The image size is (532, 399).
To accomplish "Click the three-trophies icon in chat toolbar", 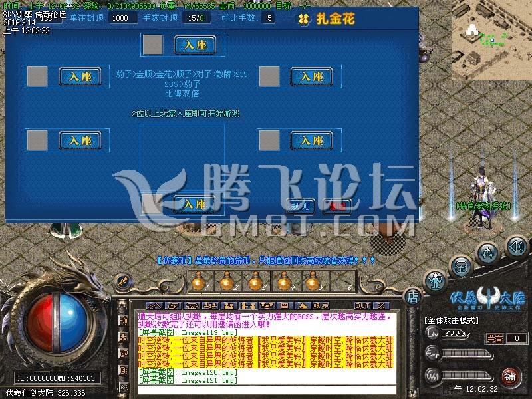I will [266, 305].
